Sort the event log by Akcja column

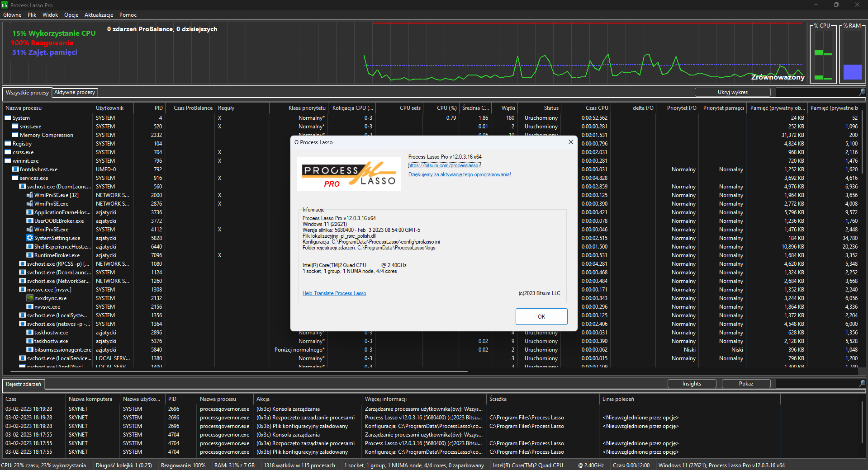click(x=308, y=399)
